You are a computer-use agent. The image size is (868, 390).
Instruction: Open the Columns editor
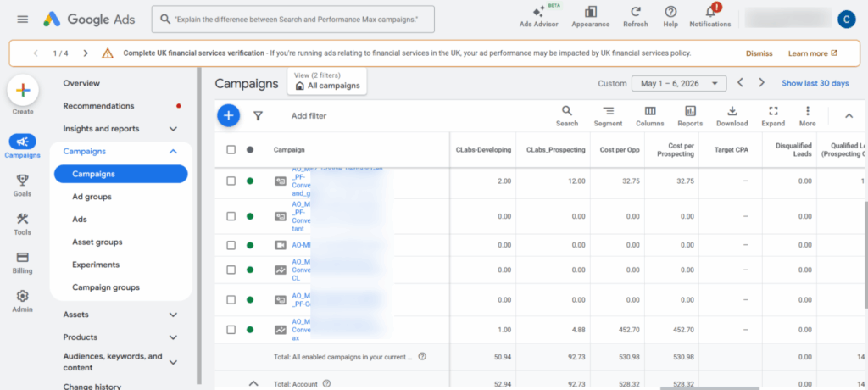650,116
